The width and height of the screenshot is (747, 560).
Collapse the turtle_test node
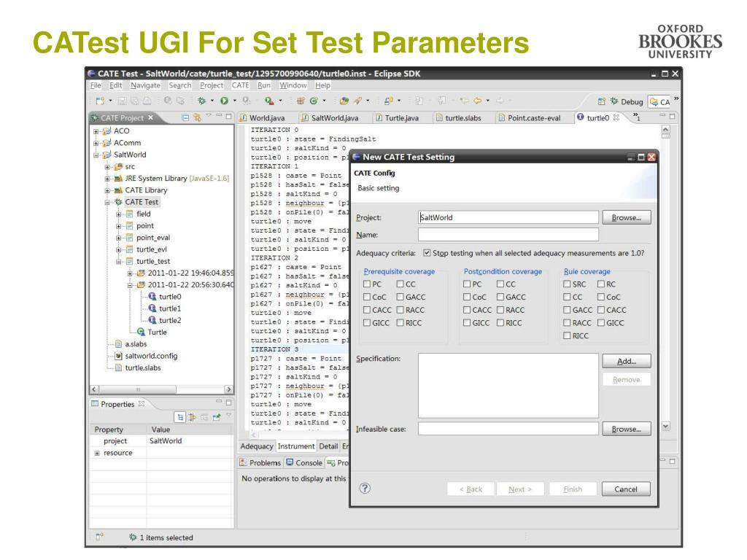click(x=119, y=262)
